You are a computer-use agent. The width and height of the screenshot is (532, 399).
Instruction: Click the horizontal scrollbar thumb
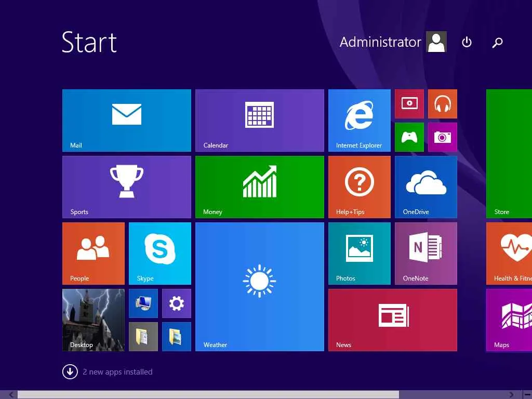(208, 395)
